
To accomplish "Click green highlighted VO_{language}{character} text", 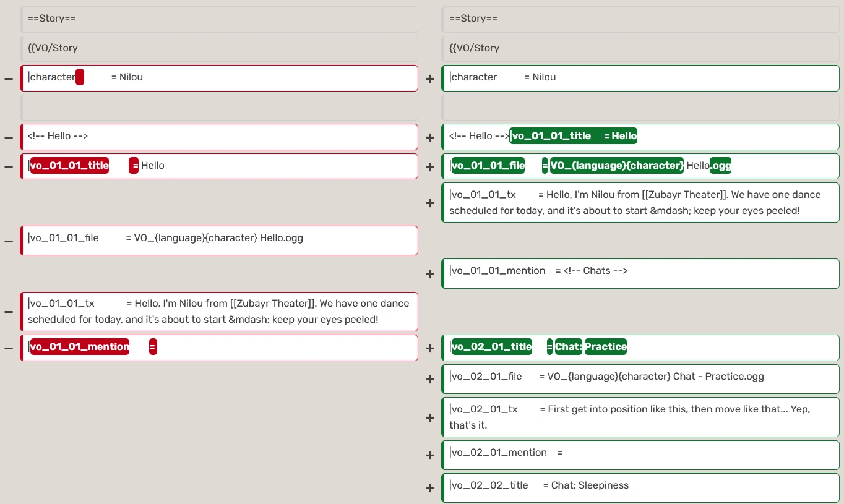I will tap(616, 166).
